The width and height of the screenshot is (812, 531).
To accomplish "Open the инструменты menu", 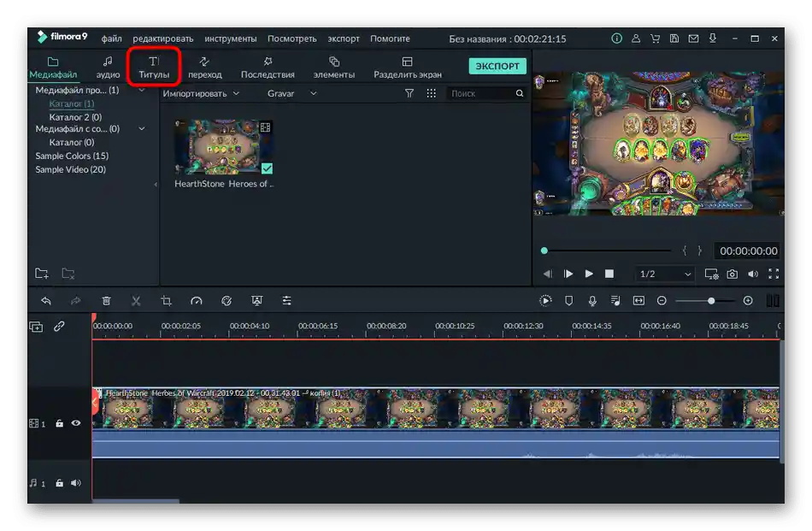I will [230, 38].
